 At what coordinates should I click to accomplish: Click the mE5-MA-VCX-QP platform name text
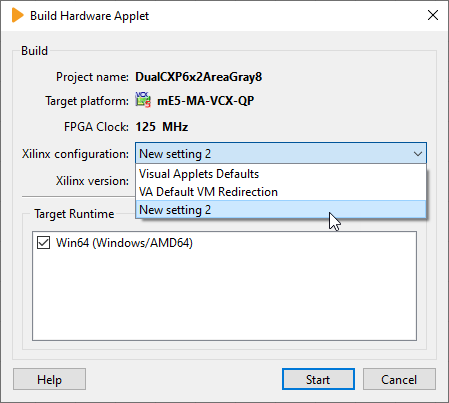[x=206, y=100]
